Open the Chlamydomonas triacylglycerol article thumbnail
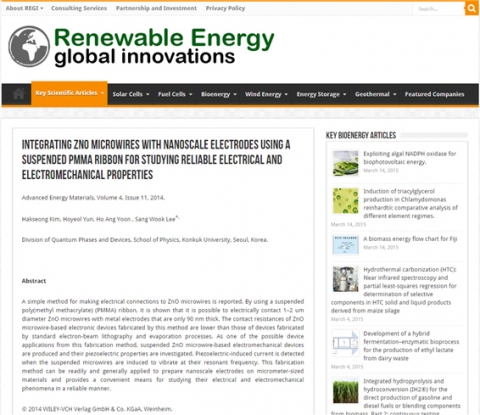Screen dimensions: 480x415 coord(345,201)
